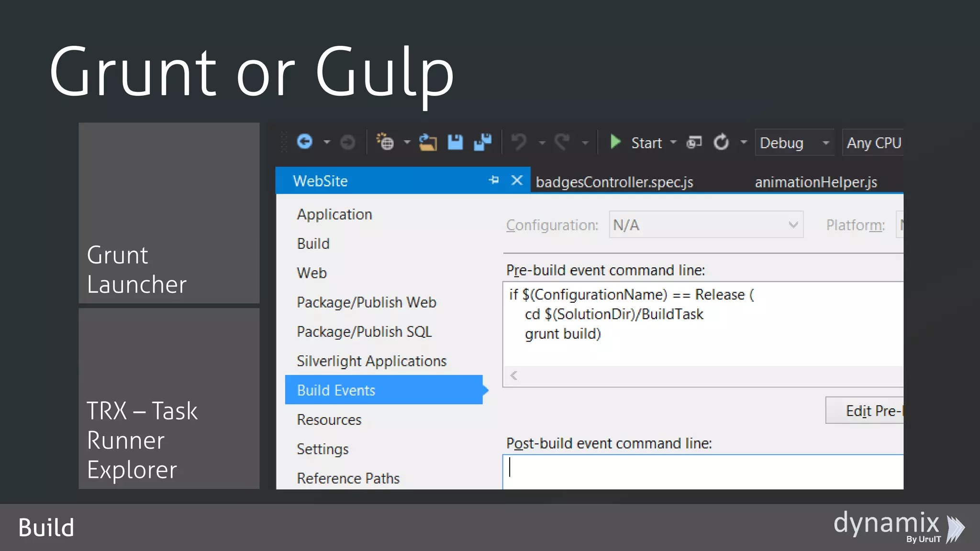Click the Navigate Forward arrow icon
The width and height of the screenshot is (980, 551).
coord(348,143)
